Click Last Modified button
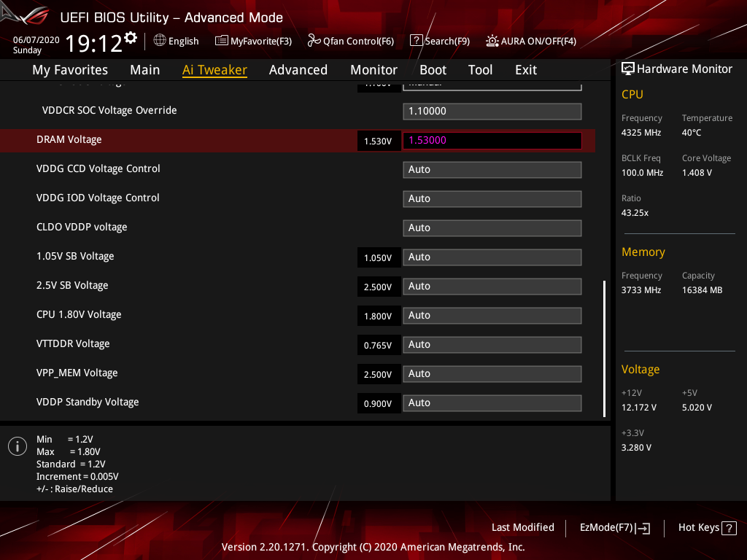 (522, 528)
